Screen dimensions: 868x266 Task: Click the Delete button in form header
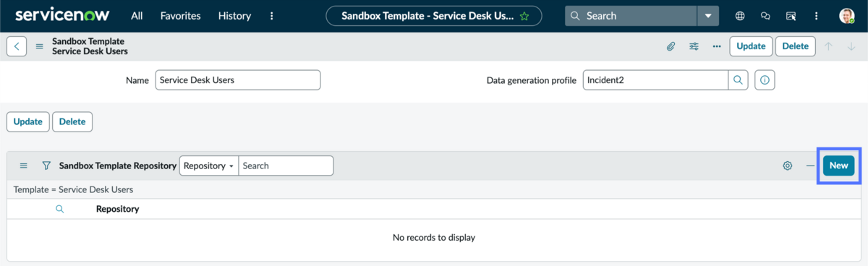796,46
